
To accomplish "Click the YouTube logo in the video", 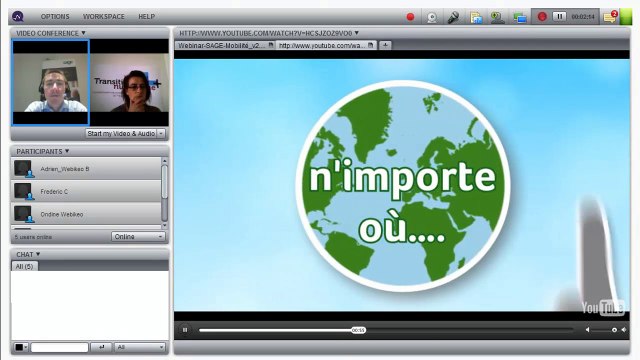I will (x=603, y=307).
